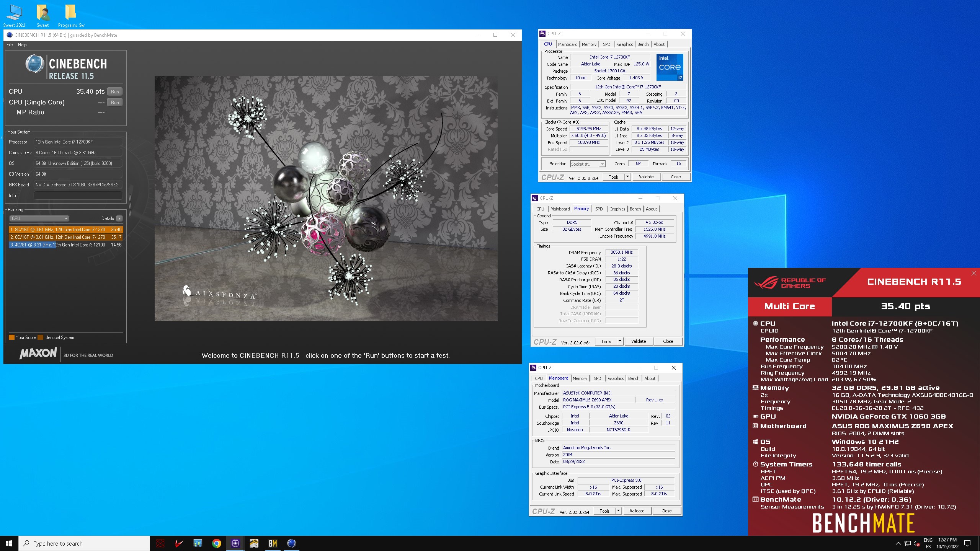Click the Details arrow in Ranking panel
Image resolution: width=980 pixels, height=551 pixels.
tap(119, 218)
